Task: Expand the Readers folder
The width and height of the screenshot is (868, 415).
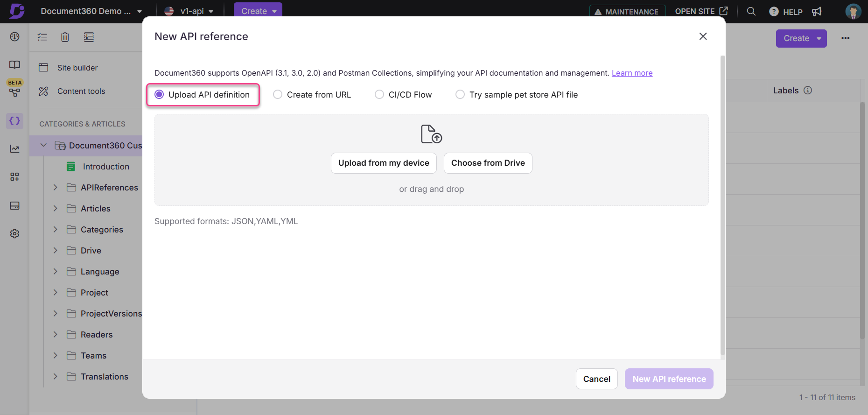Action: pos(55,335)
